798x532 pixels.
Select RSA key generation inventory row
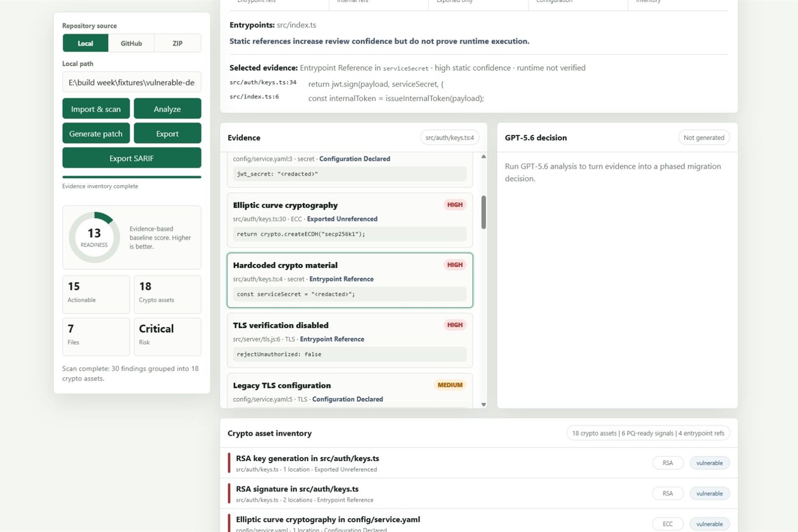[479, 463]
